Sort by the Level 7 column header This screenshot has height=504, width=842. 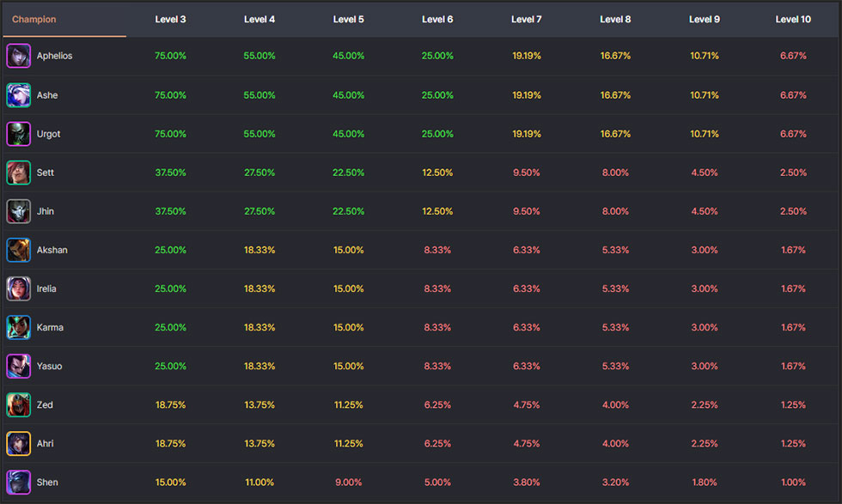point(526,20)
